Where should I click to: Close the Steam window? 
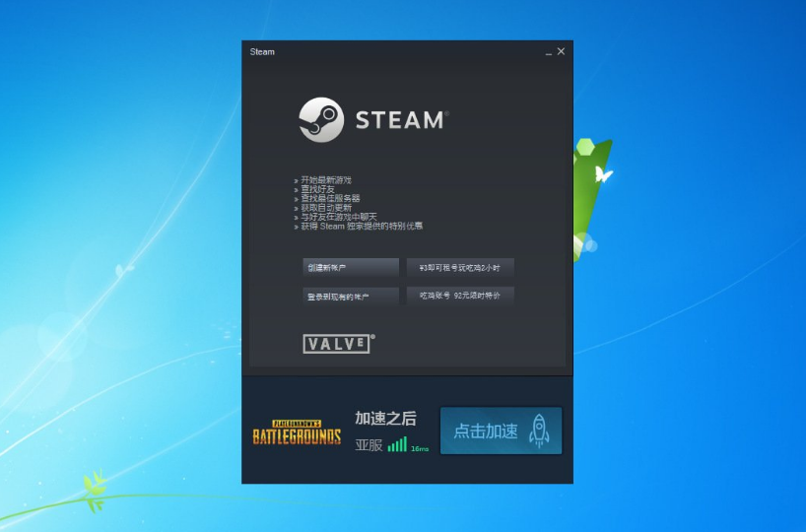(561, 51)
